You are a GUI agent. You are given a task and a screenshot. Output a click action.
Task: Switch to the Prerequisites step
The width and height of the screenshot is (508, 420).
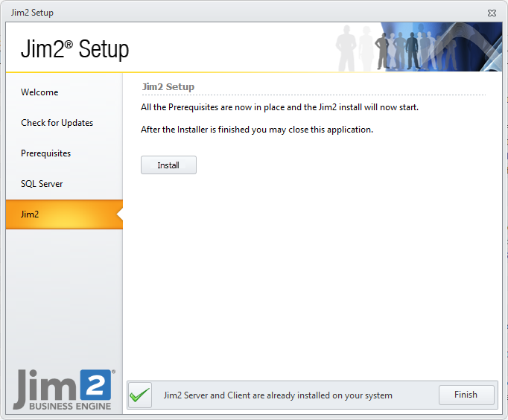click(x=45, y=153)
